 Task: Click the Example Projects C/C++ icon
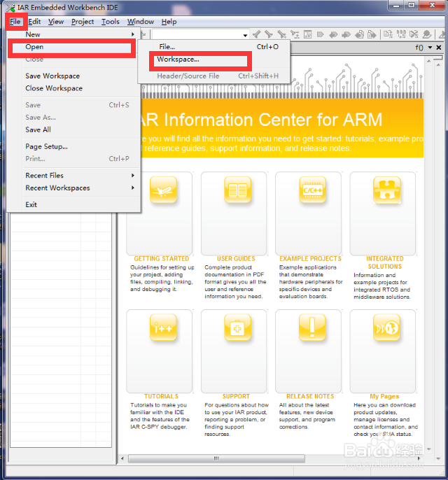click(x=312, y=190)
